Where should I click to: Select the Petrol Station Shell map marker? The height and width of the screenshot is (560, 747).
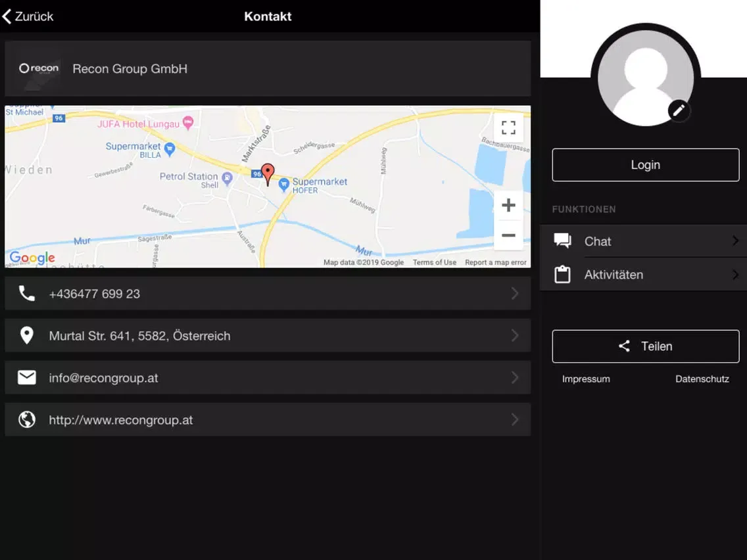(228, 179)
